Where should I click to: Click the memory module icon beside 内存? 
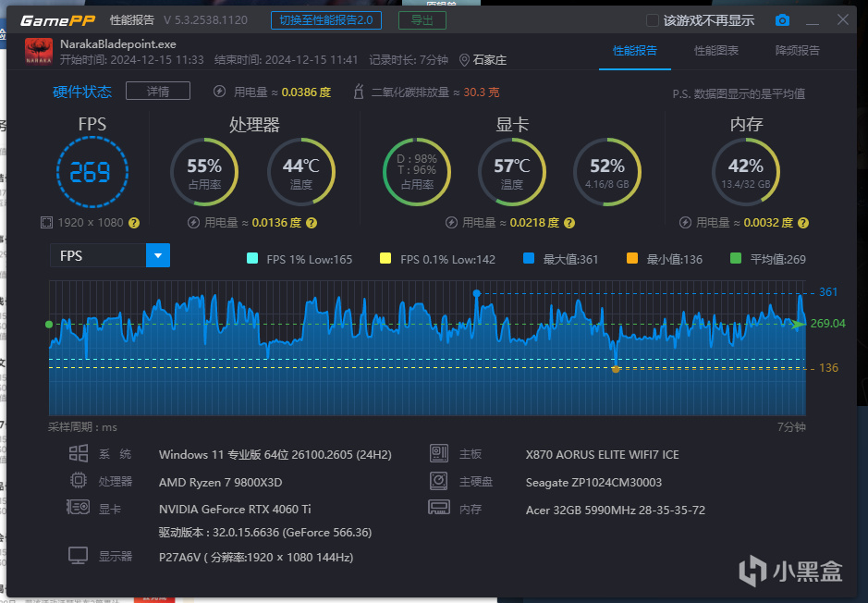pyautogui.click(x=439, y=507)
